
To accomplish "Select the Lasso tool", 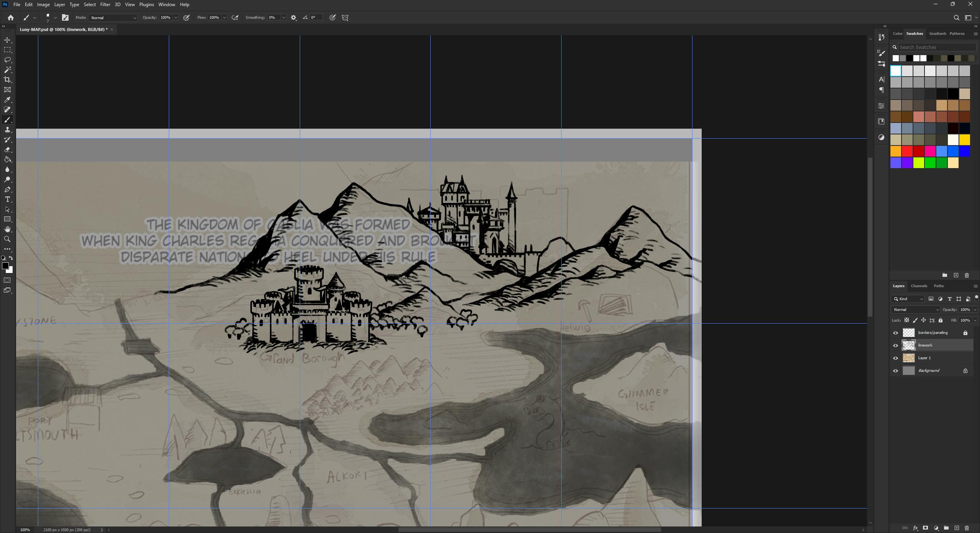I will pos(7,60).
